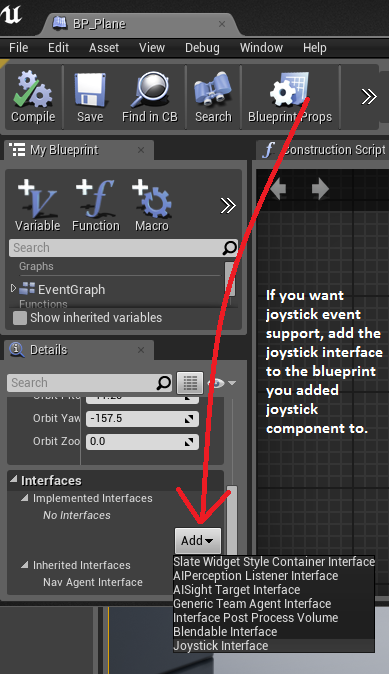Add a new Variable

click(37, 205)
